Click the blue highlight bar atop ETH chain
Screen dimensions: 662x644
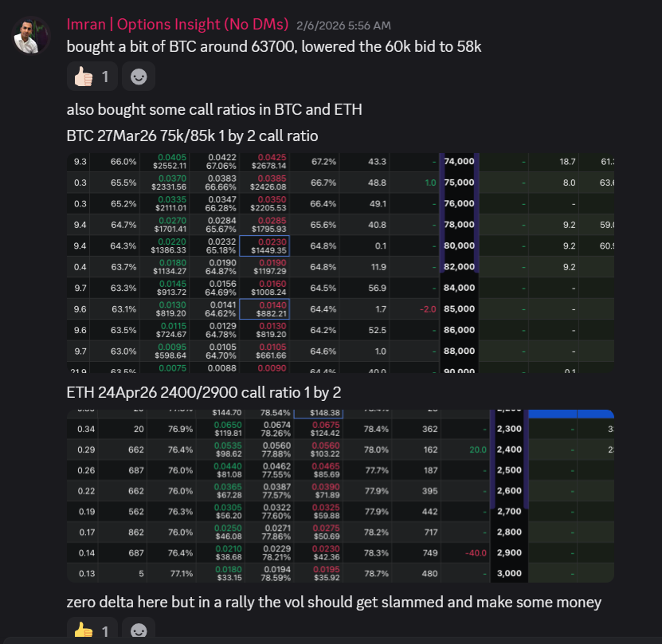pos(570,414)
